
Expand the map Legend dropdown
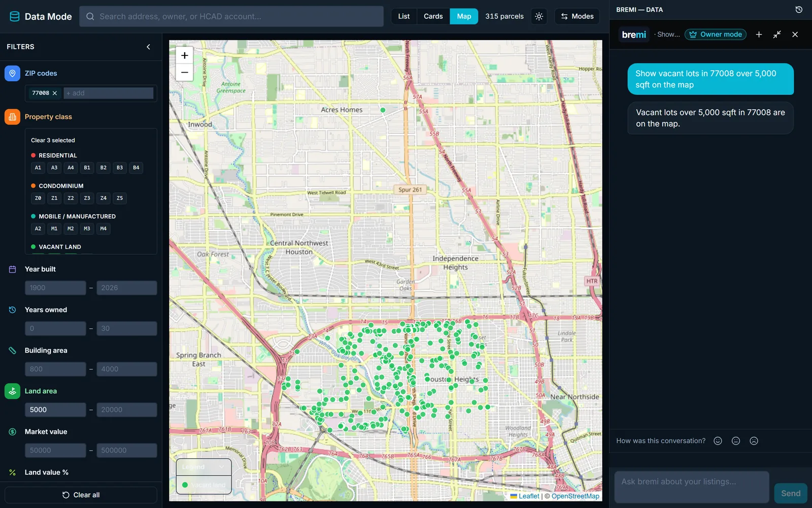point(204,467)
